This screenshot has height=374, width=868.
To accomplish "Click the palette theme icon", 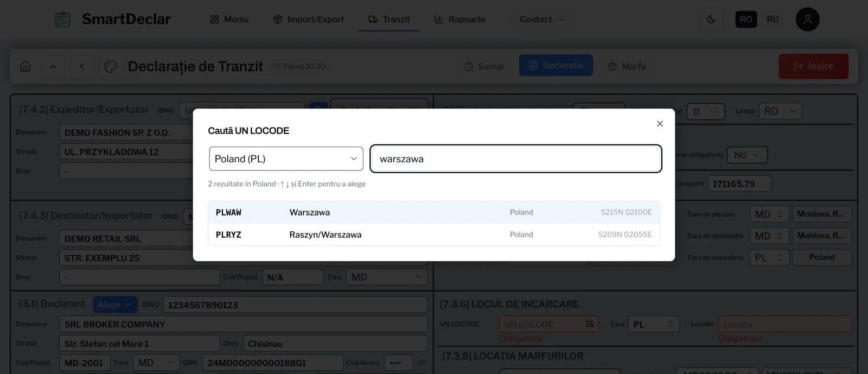I will (111, 66).
